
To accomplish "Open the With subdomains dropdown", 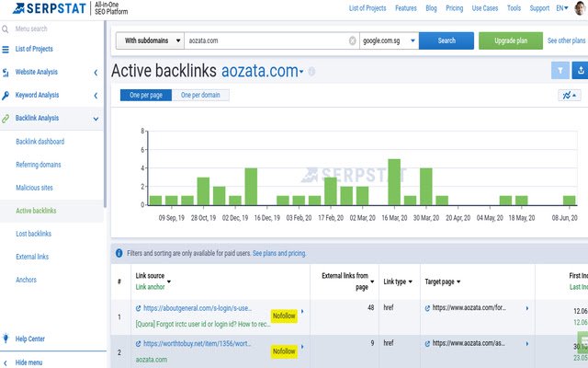I will (x=150, y=40).
